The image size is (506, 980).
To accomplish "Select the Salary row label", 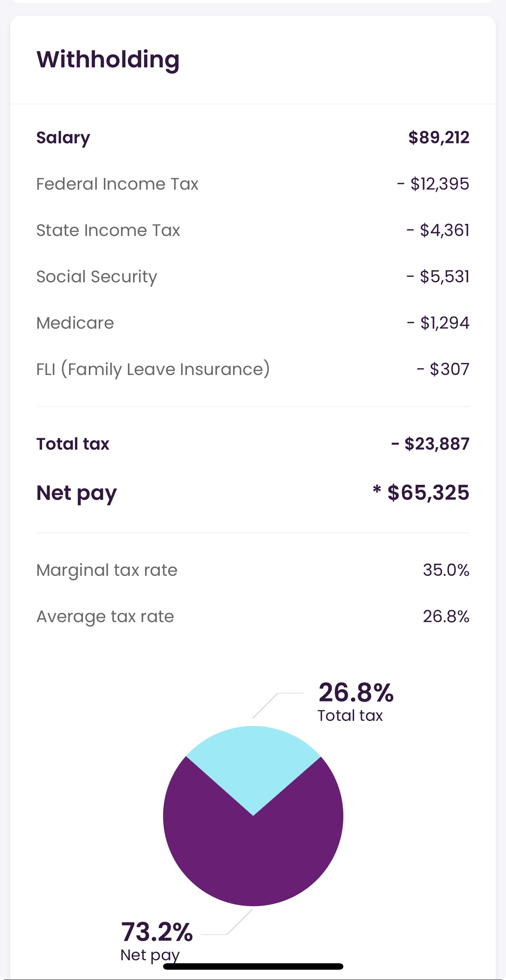I will pos(63,138).
